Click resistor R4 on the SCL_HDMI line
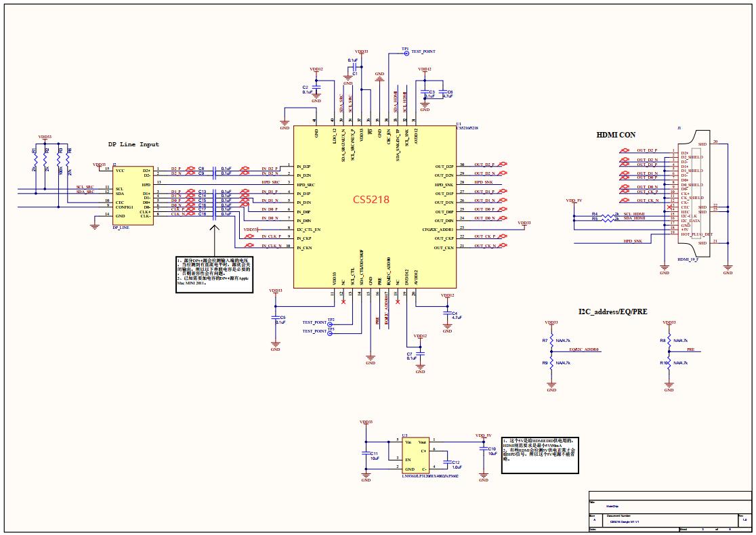This screenshot has height=535, width=756. pyautogui.click(x=607, y=215)
